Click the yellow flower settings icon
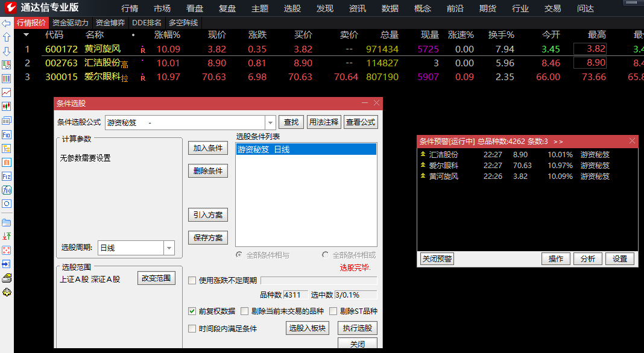This screenshot has width=644, height=353. point(6,292)
